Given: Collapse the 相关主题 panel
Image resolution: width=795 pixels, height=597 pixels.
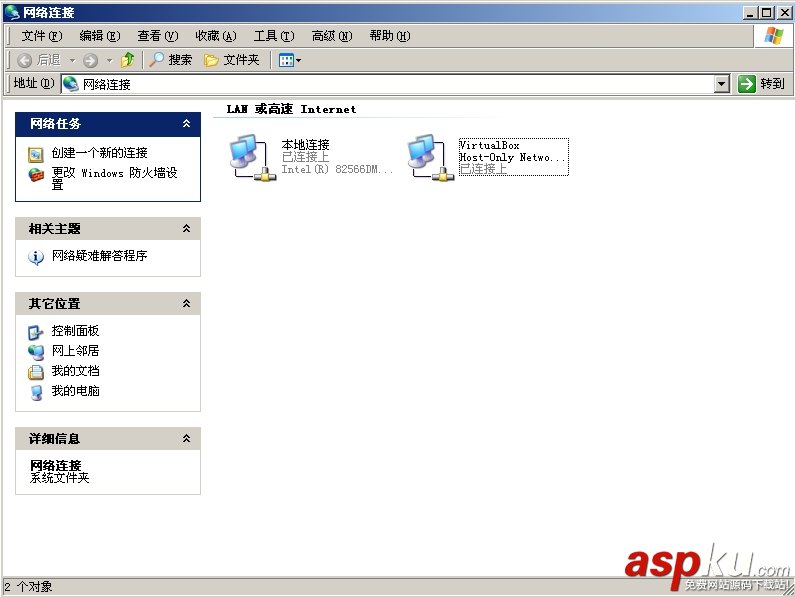Looking at the screenshot, I should pos(187,228).
